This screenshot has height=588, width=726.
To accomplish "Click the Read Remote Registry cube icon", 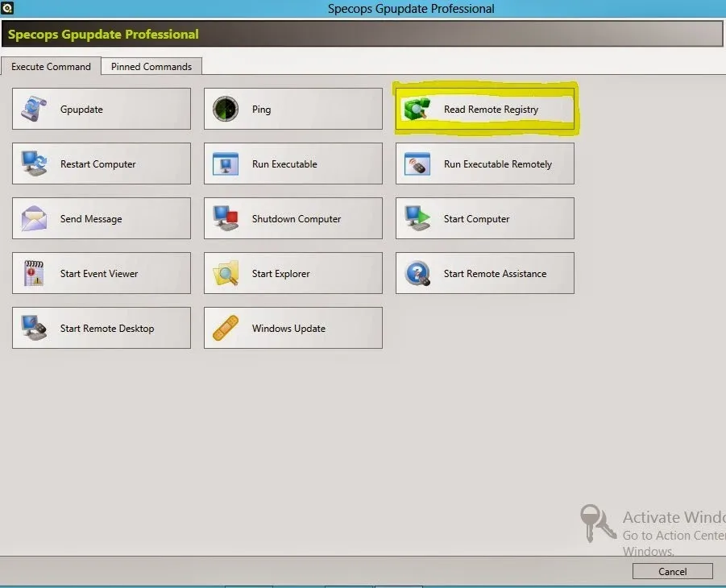I will pyautogui.click(x=417, y=109).
